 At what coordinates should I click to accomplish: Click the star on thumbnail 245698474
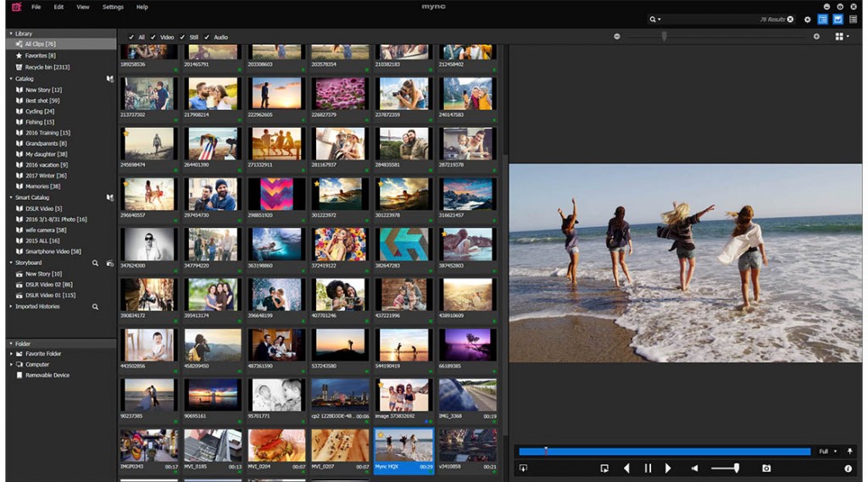tap(126, 133)
